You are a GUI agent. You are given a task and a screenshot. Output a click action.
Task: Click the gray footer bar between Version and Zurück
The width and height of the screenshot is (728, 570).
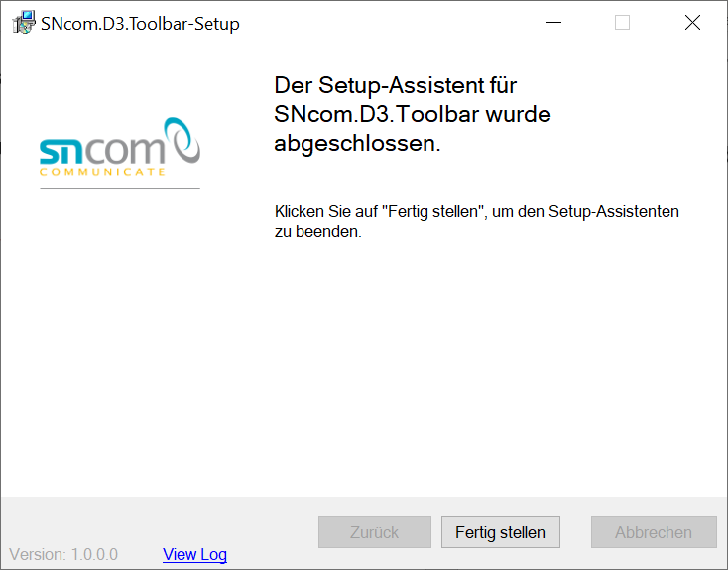(x=272, y=532)
